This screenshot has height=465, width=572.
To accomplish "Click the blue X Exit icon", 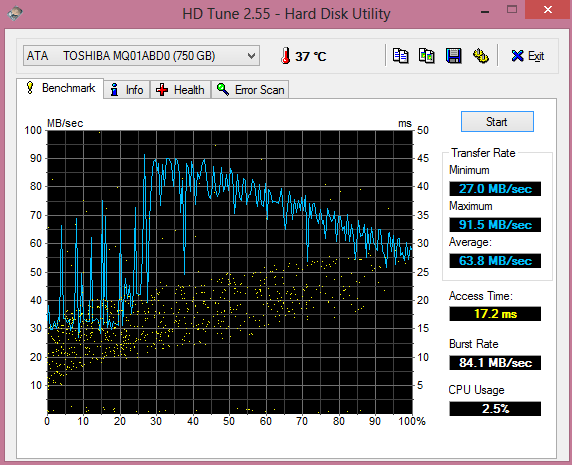I will [x=517, y=56].
